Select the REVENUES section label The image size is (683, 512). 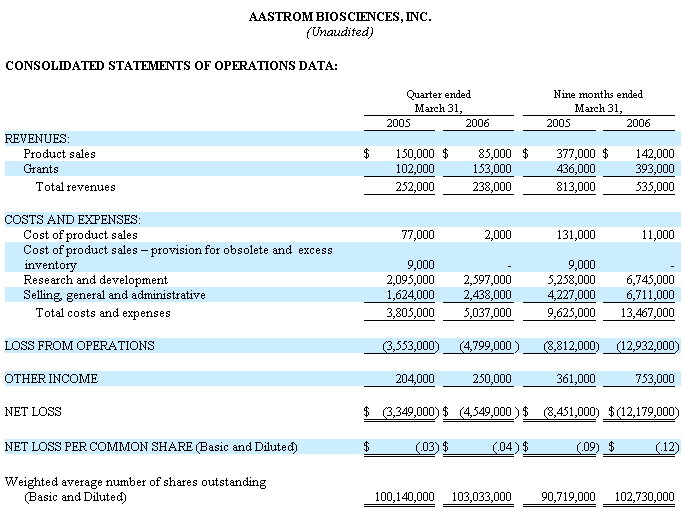point(37,138)
